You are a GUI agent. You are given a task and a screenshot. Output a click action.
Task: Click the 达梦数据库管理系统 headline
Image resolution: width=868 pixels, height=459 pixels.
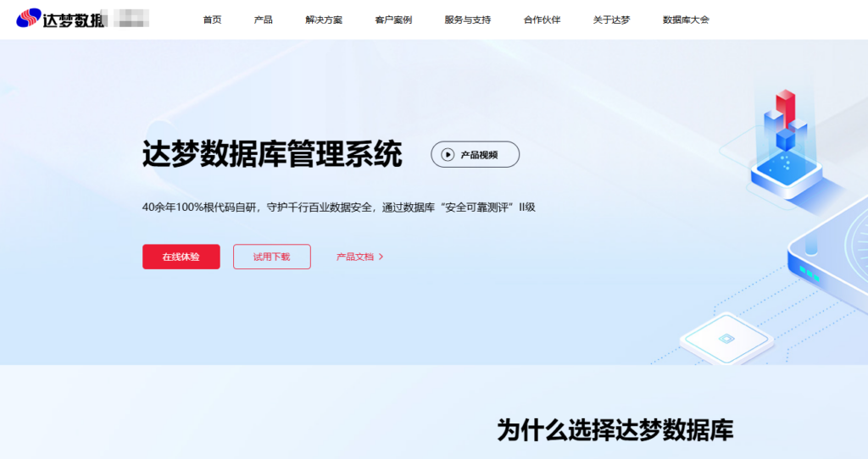(x=272, y=154)
